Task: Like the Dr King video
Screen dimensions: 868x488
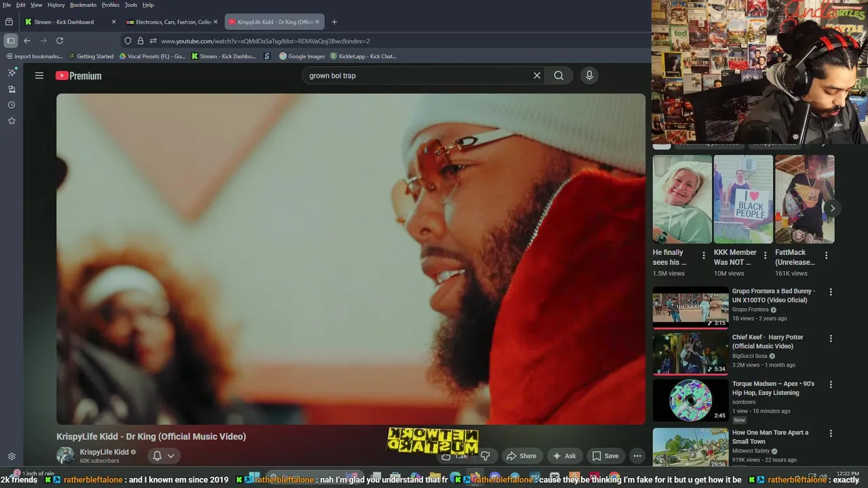Action: tap(454, 456)
